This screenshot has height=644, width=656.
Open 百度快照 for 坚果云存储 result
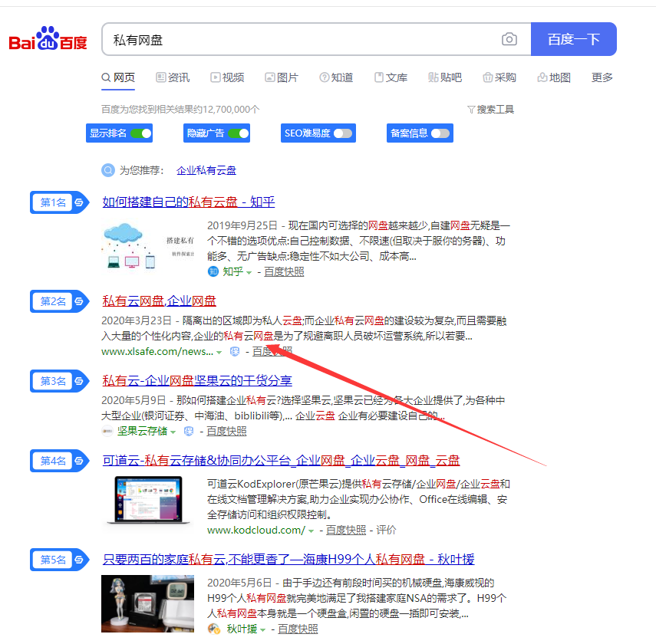(x=226, y=431)
